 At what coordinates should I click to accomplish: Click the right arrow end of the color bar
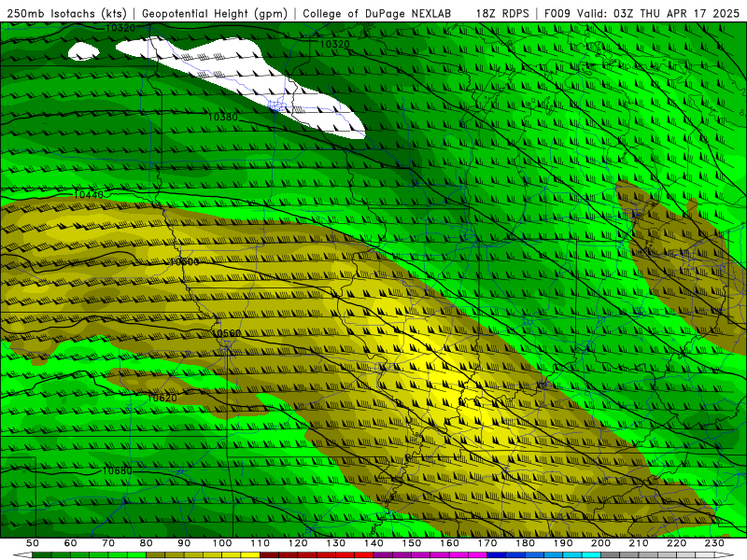coord(725,555)
